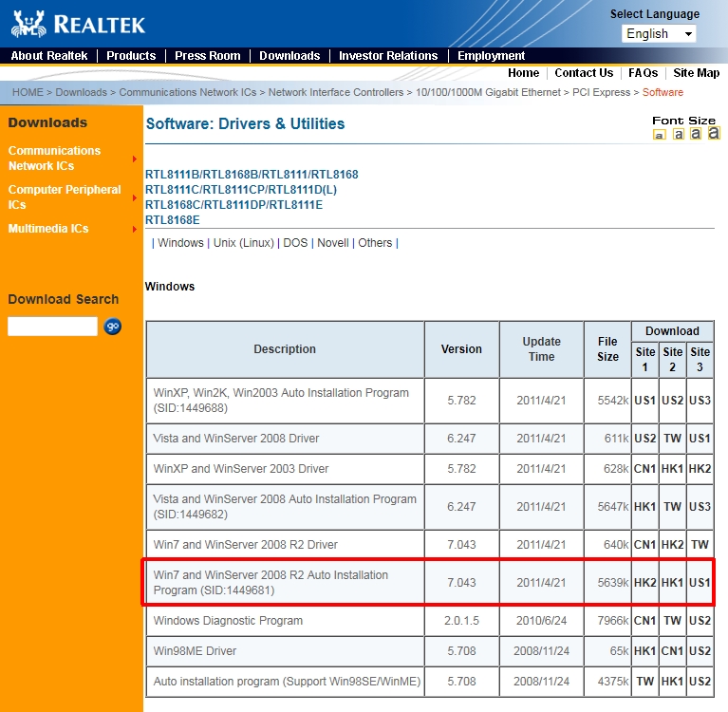Download Vista WinServer 2008 Driver from TW
This screenshot has height=712, width=728.
click(x=672, y=439)
